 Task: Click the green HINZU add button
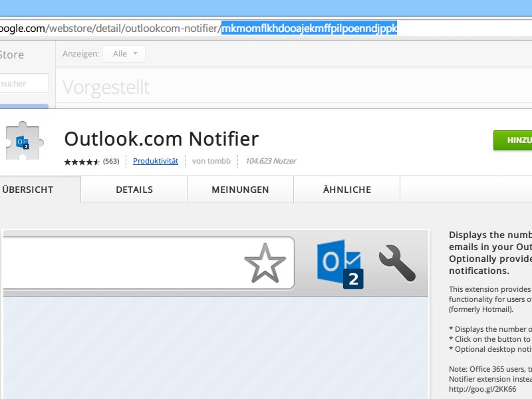pyautogui.click(x=513, y=140)
